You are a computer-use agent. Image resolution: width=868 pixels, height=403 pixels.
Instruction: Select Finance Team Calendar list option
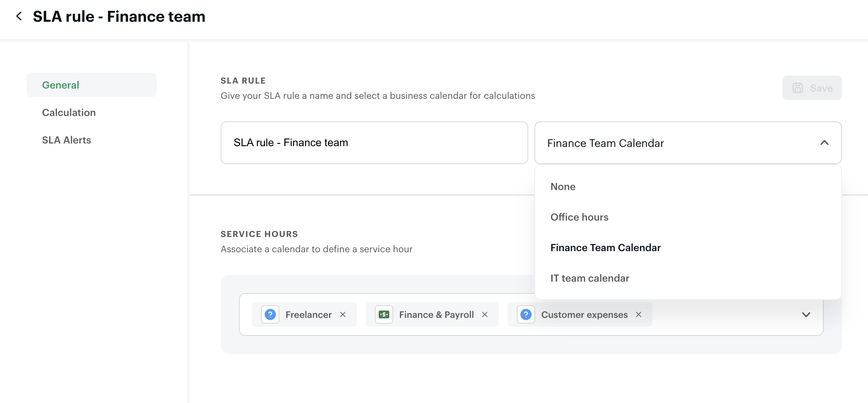click(605, 248)
